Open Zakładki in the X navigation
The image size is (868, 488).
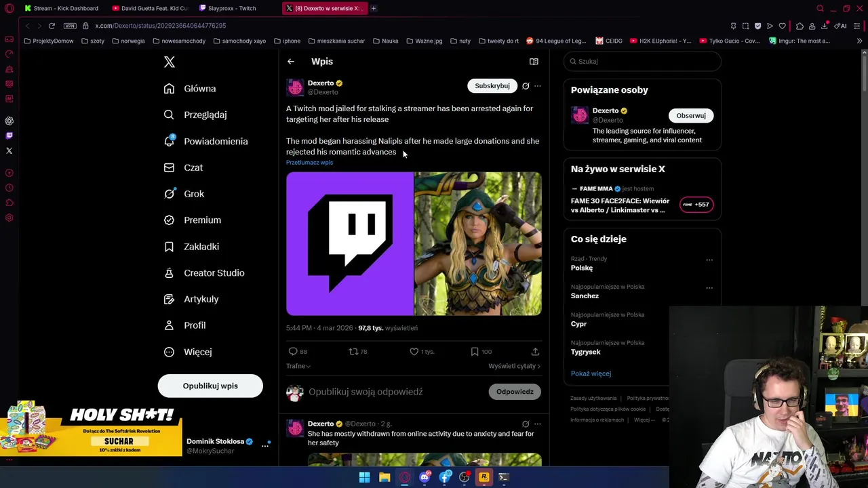point(192,247)
